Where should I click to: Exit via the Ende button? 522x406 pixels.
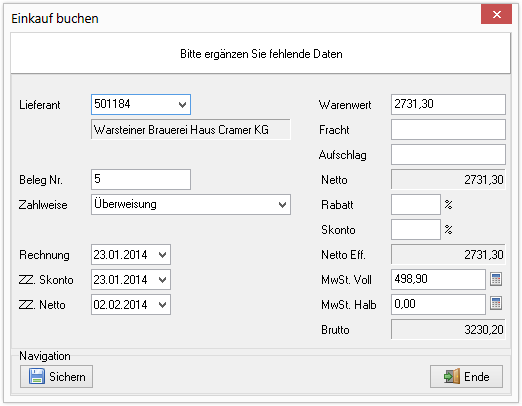tap(466, 376)
